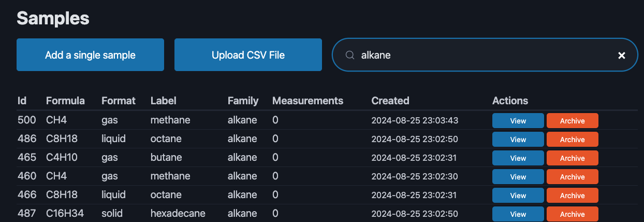Archive the hexadecane sample 487
644x222 pixels.
[x=572, y=214]
